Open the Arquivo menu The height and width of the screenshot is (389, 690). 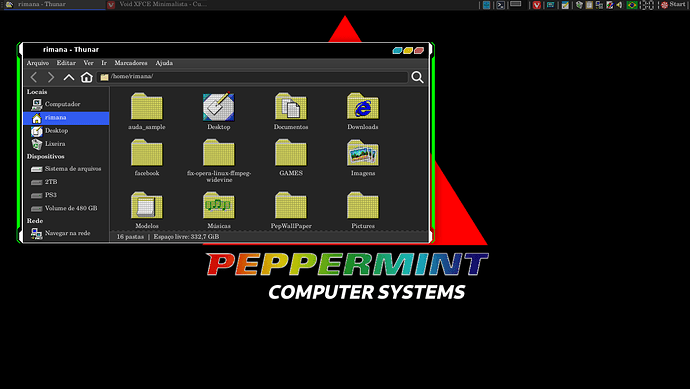[x=37, y=63]
